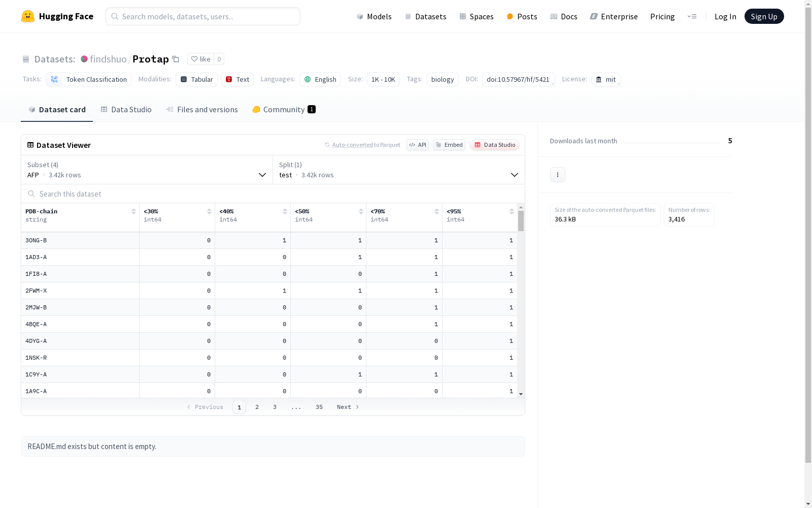Select the 1C9Y-A cell
The image size is (812, 508).
pos(80,374)
